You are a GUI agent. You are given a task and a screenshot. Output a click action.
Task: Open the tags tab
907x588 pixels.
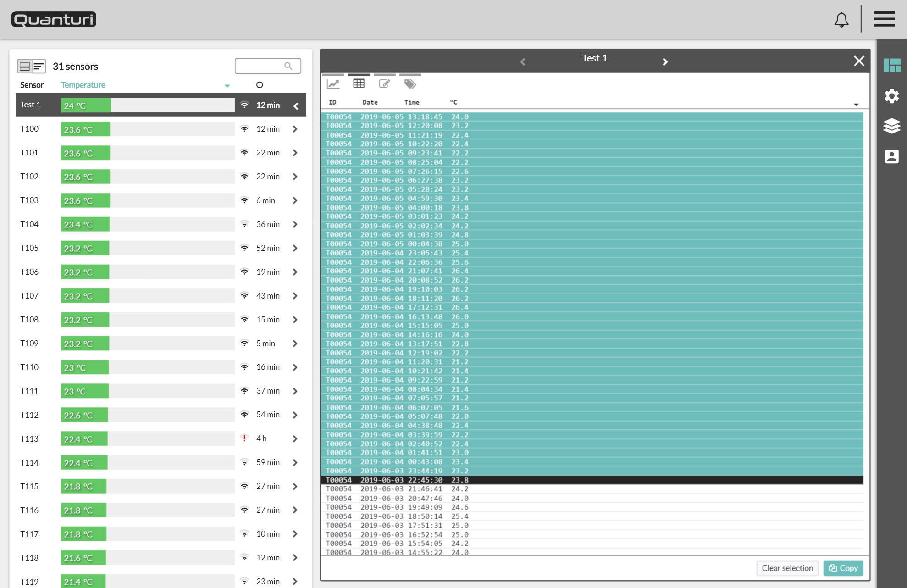410,83
